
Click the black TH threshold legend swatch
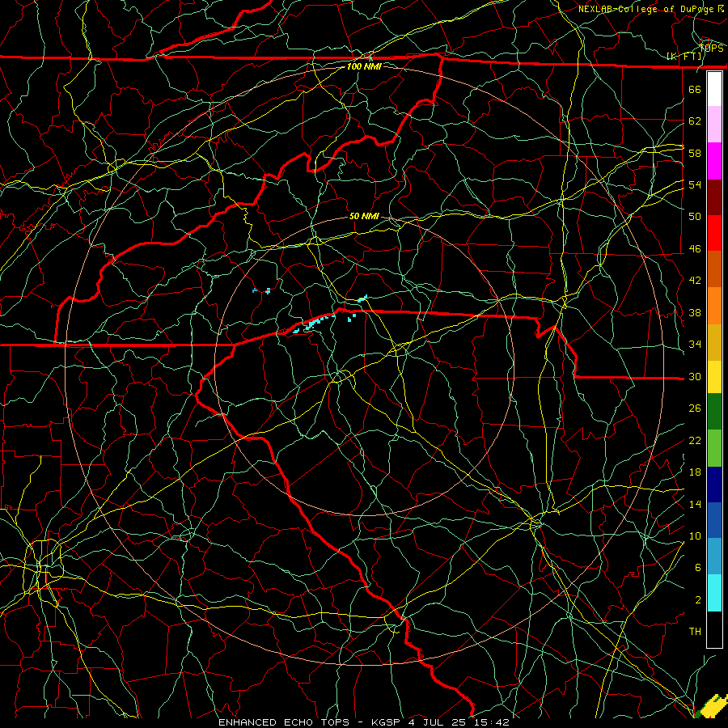714,629
